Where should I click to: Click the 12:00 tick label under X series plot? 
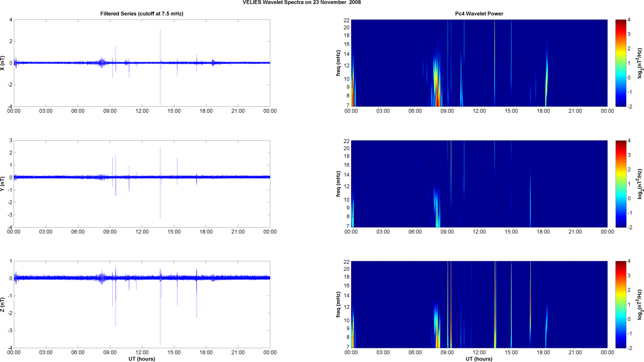[142, 111]
